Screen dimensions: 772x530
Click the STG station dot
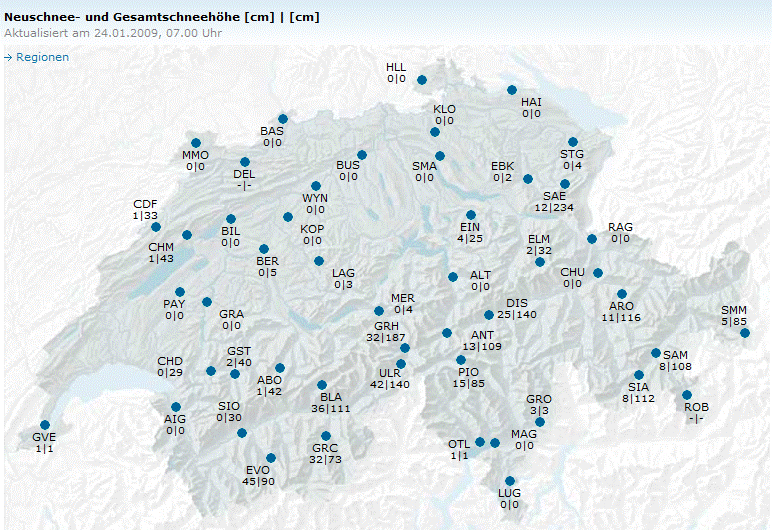[573, 142]
